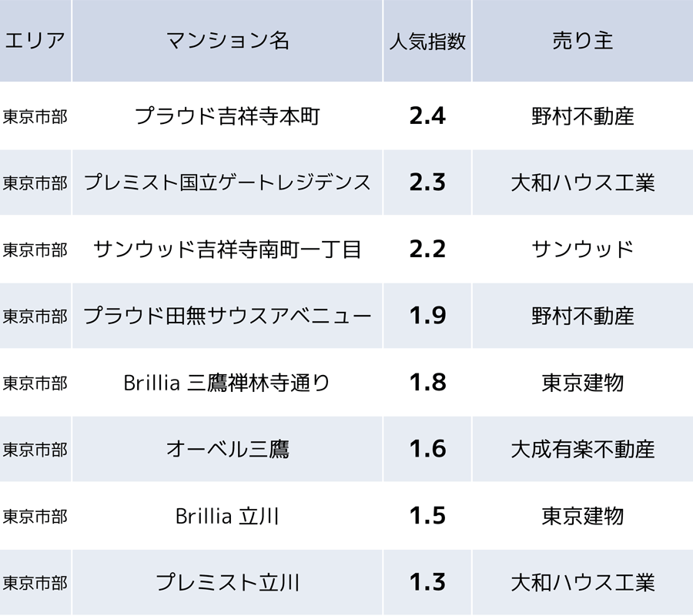Open プレミスト国立ゲートレジデンス entry
Viewport: 693px width, 616px height.
[x=227, y=183]
